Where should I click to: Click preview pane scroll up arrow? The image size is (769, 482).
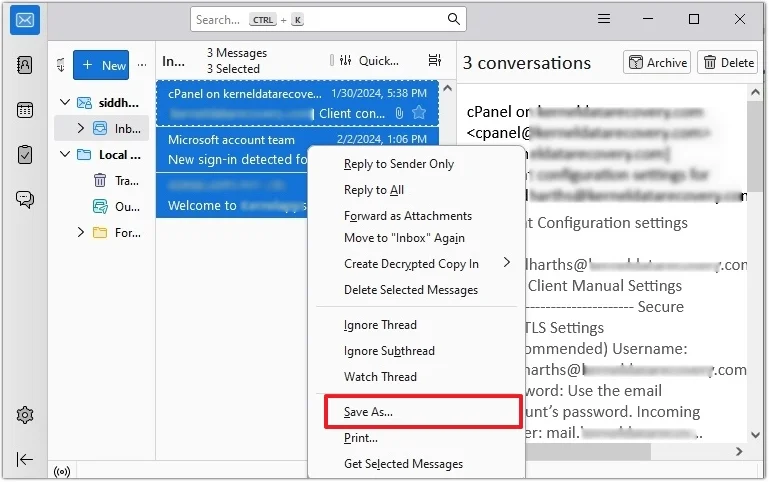pyautogui.click(x=756, y=92)
